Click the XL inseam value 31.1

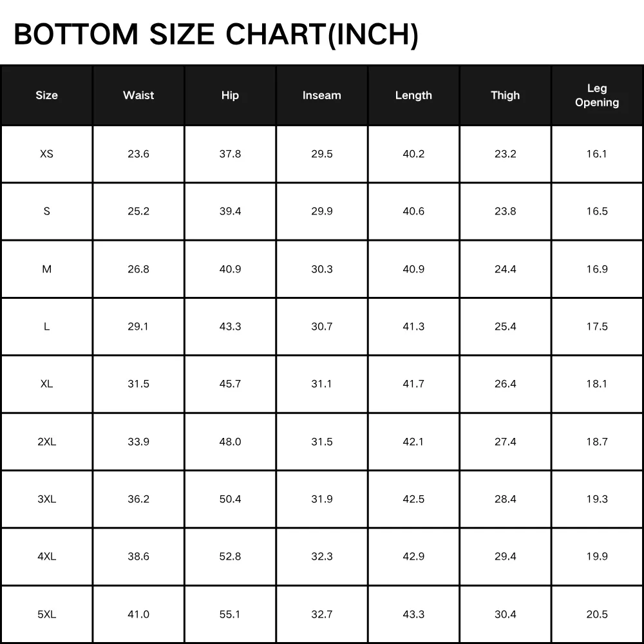coord(321,384)
